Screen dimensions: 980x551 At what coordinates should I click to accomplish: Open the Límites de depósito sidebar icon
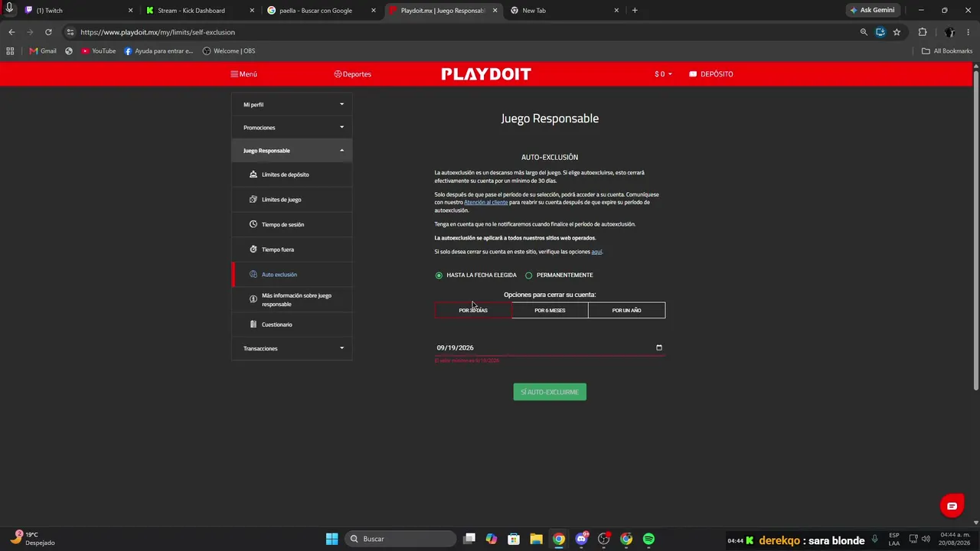pos(253,174)
